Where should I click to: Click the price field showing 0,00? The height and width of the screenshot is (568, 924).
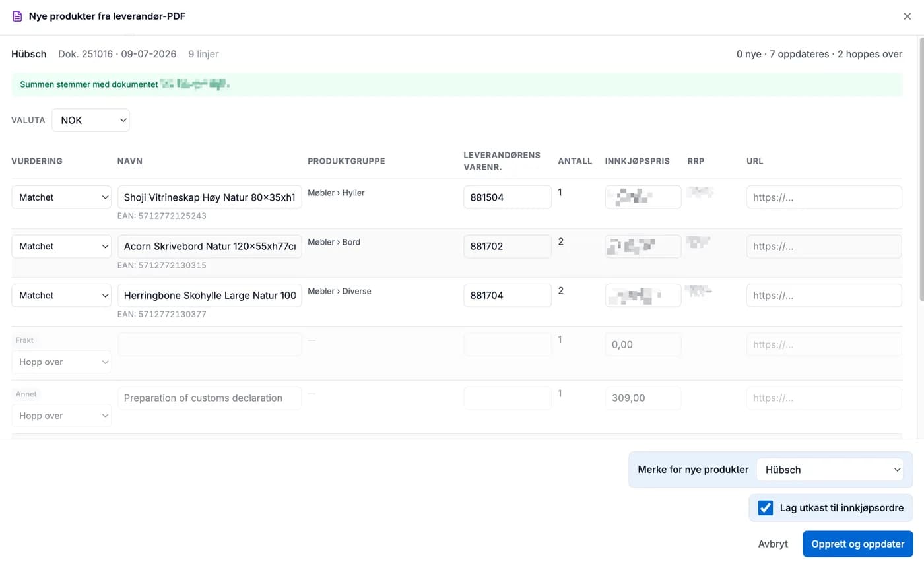[643, 344]
